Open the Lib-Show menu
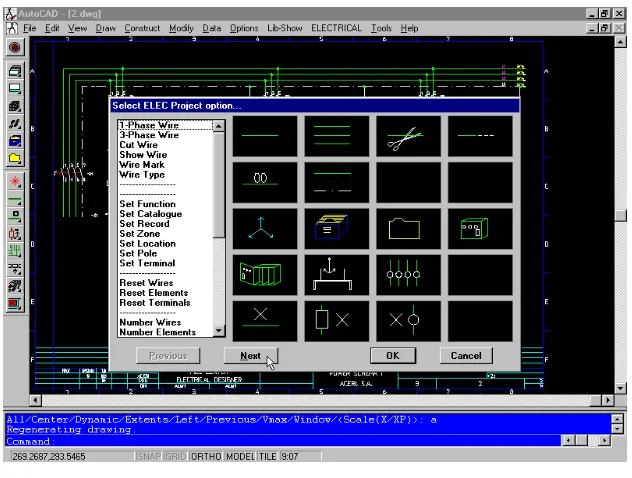This screenshot has width=632, height=478. pyautogui.click(x=285, y=28)
